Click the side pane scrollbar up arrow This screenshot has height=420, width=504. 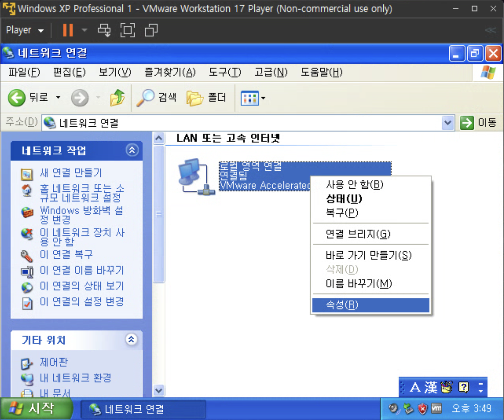[159, 138]
